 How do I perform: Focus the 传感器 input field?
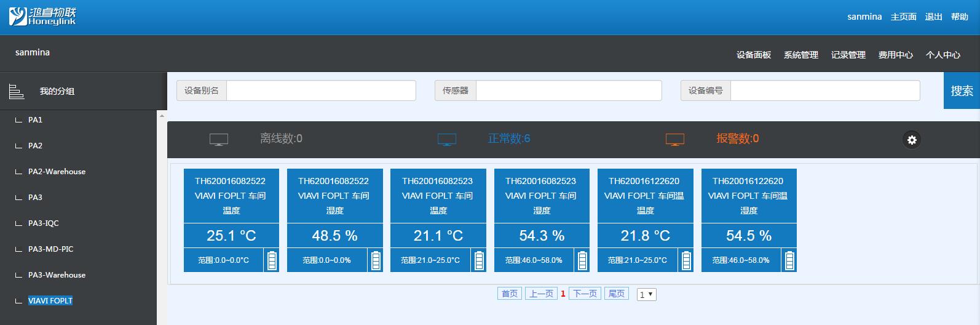(x=569, y=90)
